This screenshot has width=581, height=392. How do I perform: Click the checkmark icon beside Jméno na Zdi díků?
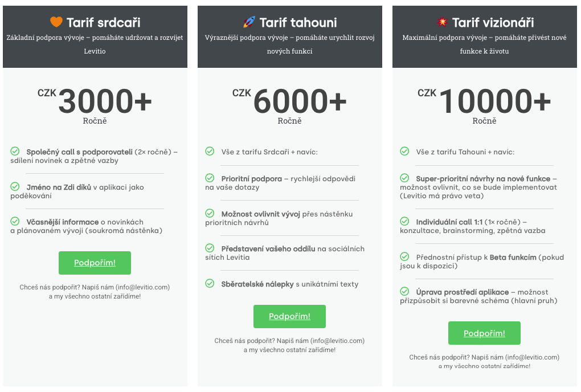[x=15, y=186]
